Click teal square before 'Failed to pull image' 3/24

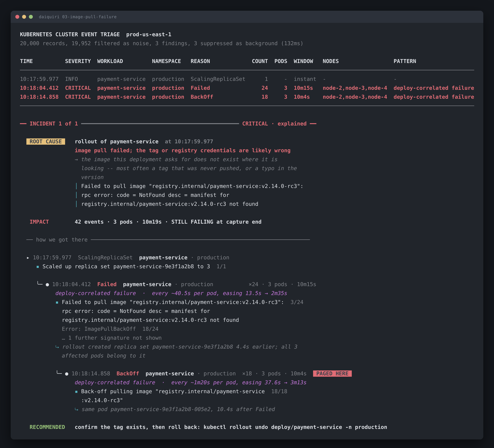pyautogui.click(x=57, y=303)
